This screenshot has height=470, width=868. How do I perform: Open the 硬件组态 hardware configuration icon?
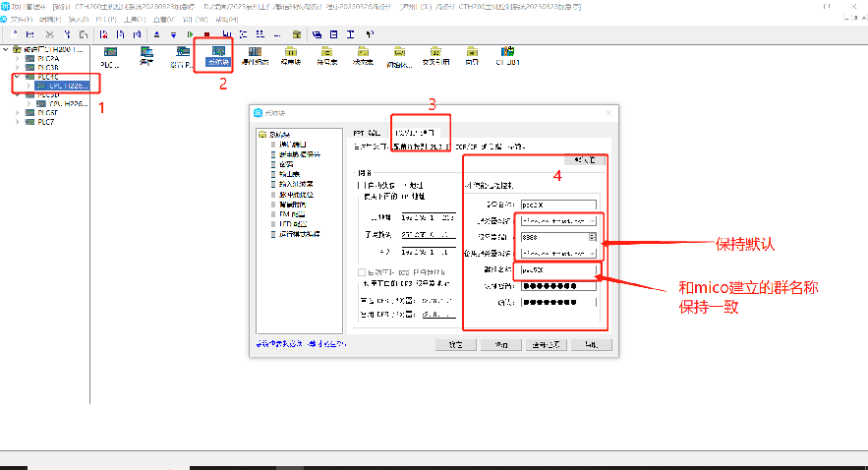(x=256, y=56)
